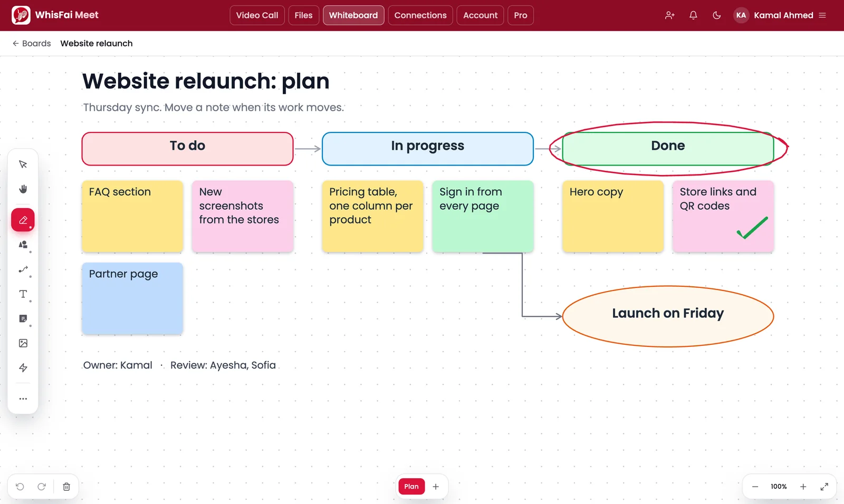
Task: Zoom out with the minus button
Action: click(755, 487)
